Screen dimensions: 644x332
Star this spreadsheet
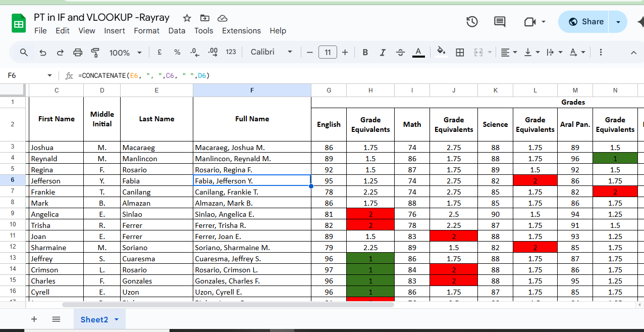click(x=187, y=18)
